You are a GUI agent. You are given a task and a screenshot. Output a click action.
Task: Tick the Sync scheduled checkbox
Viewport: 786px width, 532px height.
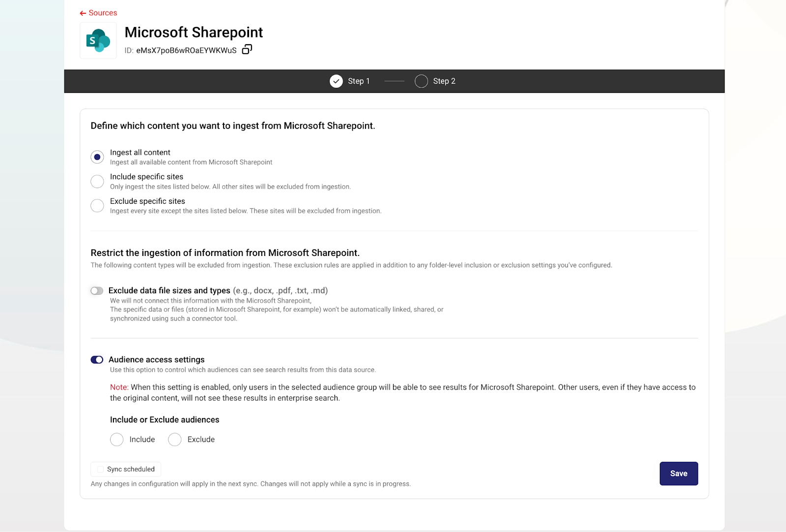coord(101,470)
